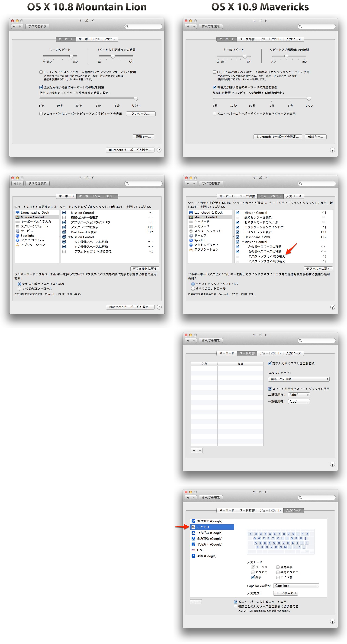Click the ことえり input source icon
Image resolution: width=347 pixels, height=644 pixels.
click(193, 527)
